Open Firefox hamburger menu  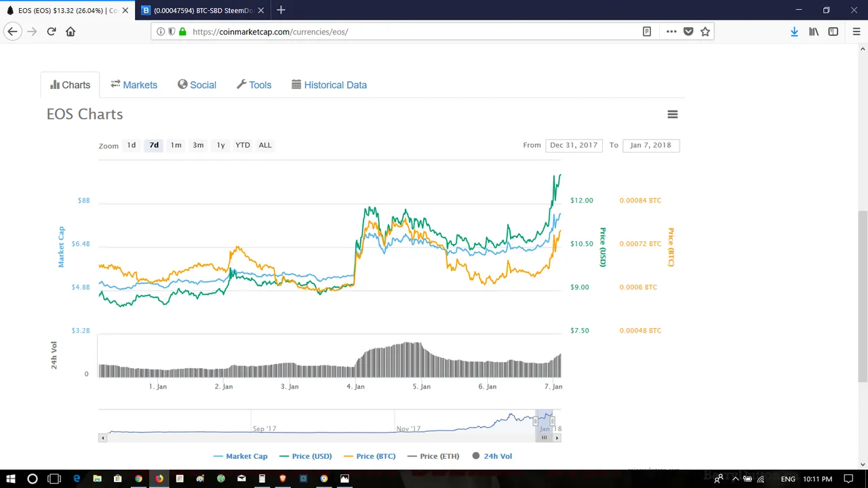[856, 31]
